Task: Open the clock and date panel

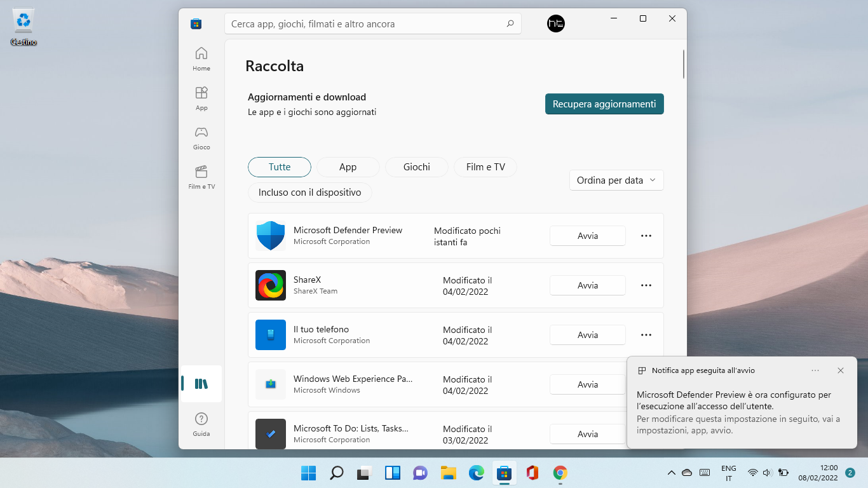Action: pyautogui.click(x=818, y=473)
